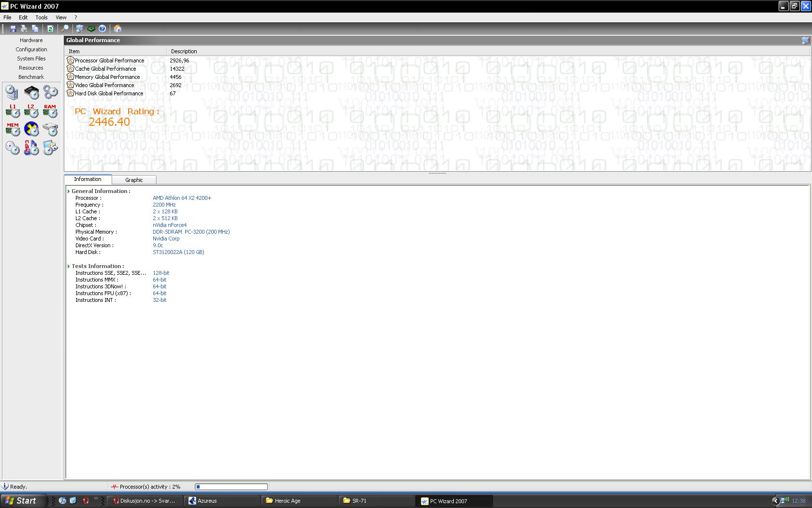Viewport: 812px width, 508px height.
Task: Open the Edit menu
Action: click(23, 17)
